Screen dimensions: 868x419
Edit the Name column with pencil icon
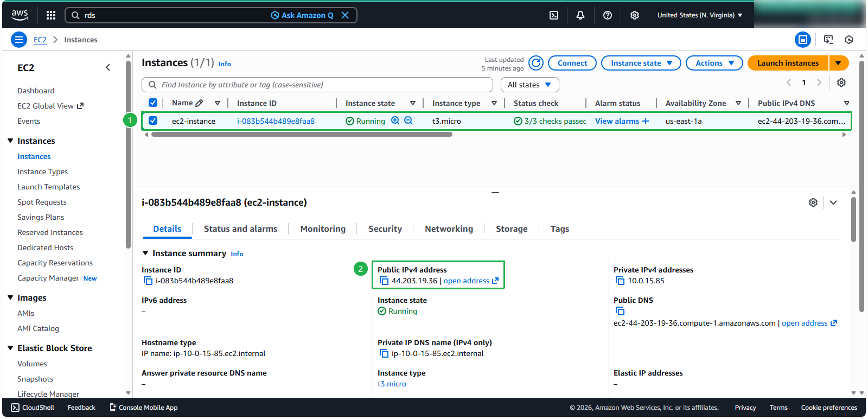(x=199, y=103)
